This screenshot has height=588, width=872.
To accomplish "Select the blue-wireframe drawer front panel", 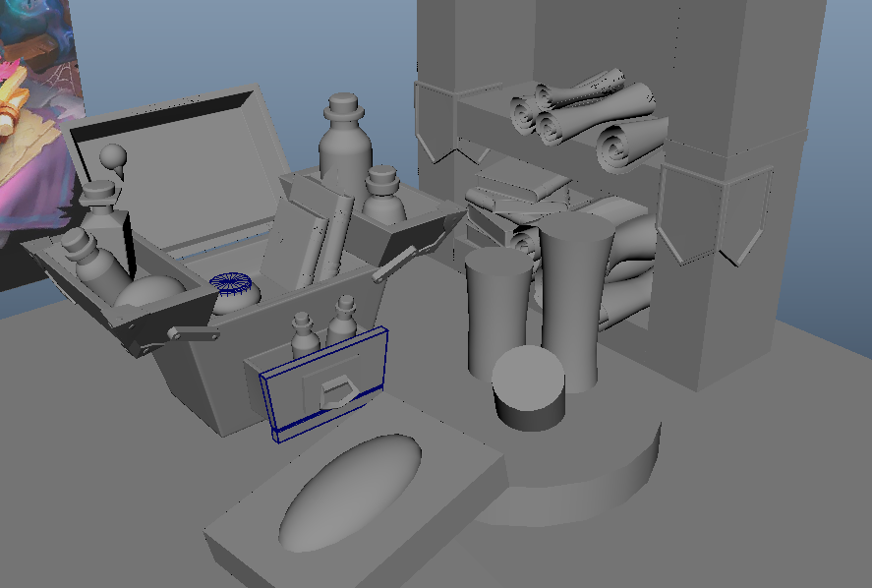I will point(325,383).
